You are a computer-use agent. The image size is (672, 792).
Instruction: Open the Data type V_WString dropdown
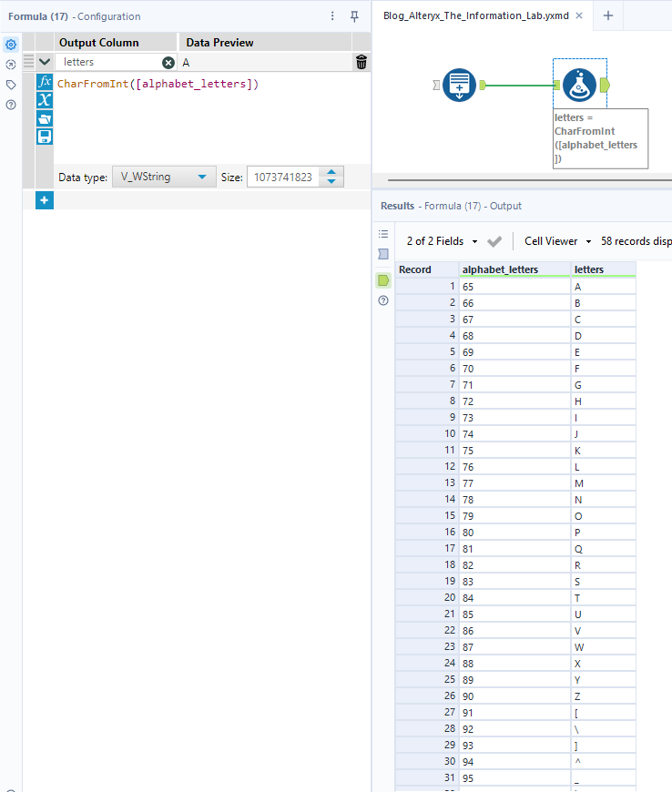164,177
